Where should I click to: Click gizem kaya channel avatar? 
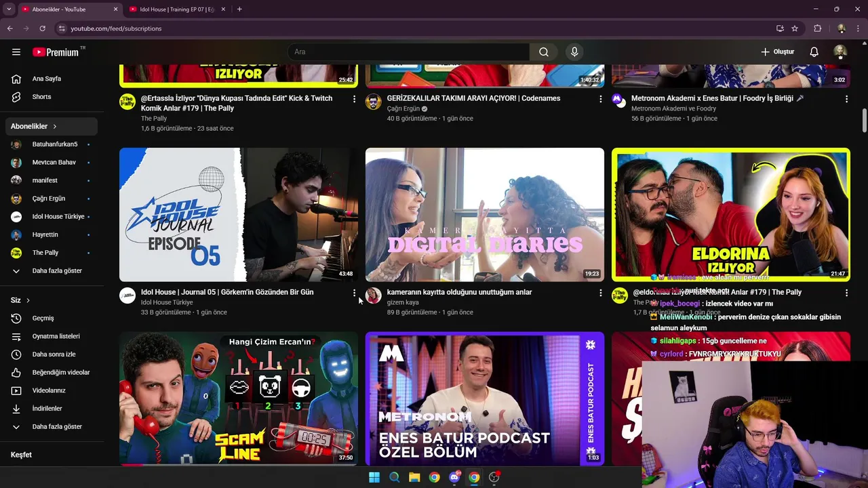374,296
